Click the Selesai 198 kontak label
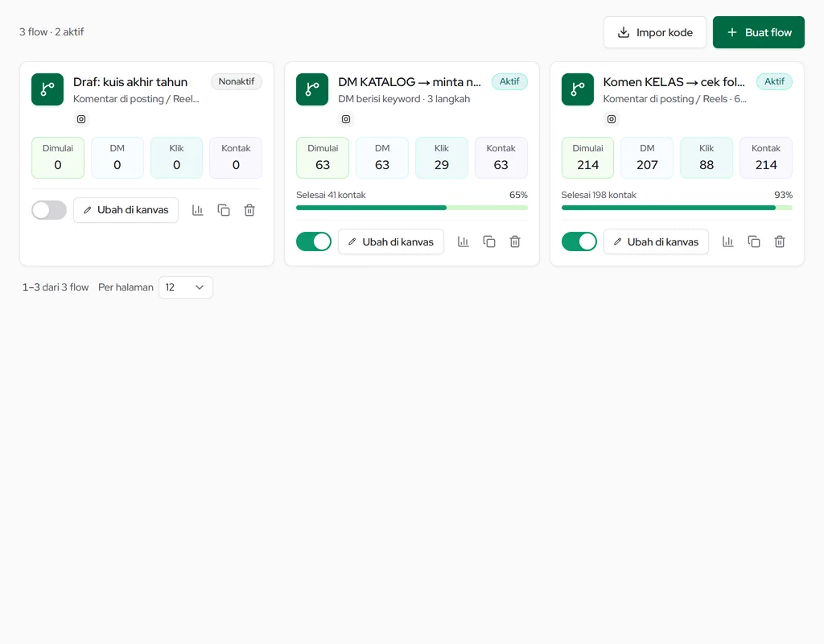The image size is (824, 644). tap(599, 195)
